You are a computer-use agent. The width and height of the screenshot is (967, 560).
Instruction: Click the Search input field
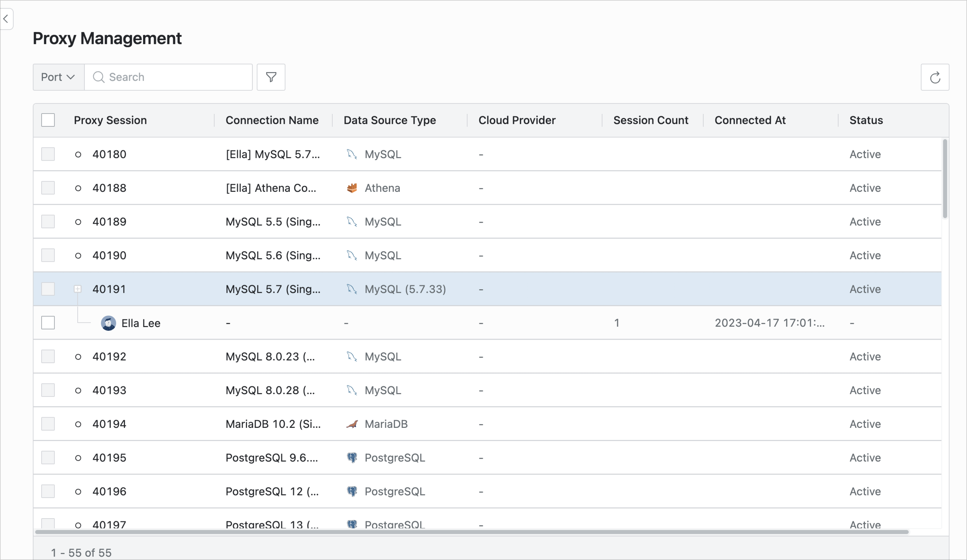point(168,77)
